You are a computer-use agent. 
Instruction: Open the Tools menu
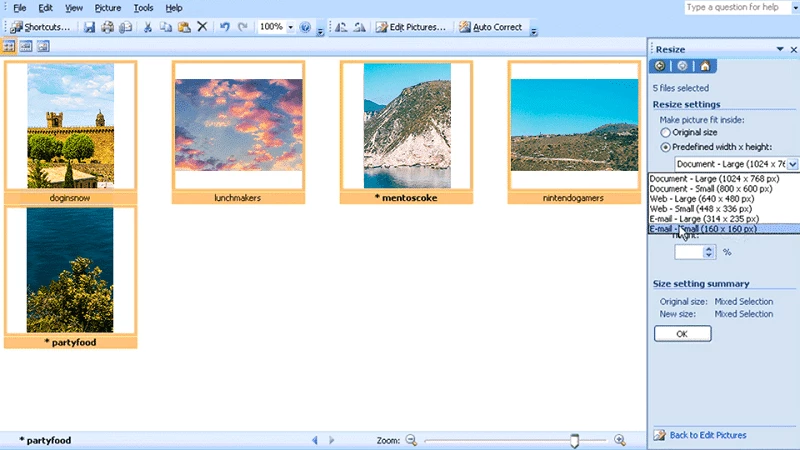[x=143, y=8]
